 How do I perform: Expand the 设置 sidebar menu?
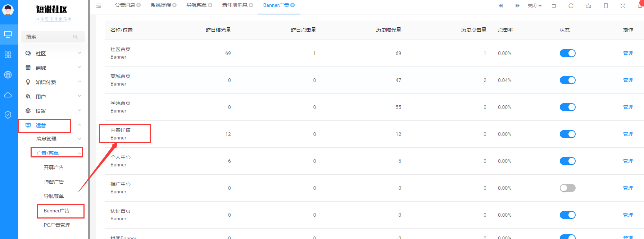53,111
